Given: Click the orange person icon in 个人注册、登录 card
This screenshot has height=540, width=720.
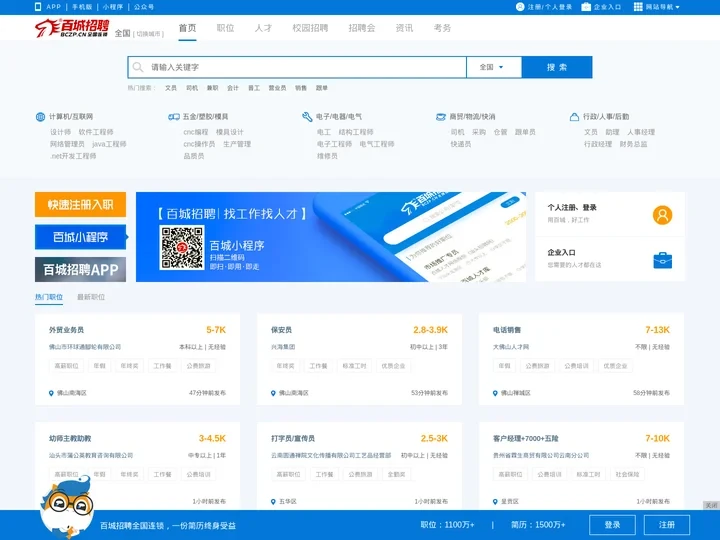Looking at the screenshot, I should (x=662, y=215).
